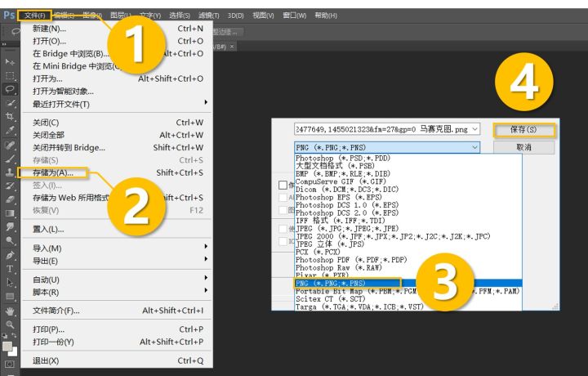Select the Clone Stamp tool
Image resolution: width=588 pixels, height=376 pixels.
[x=10, y=172]
